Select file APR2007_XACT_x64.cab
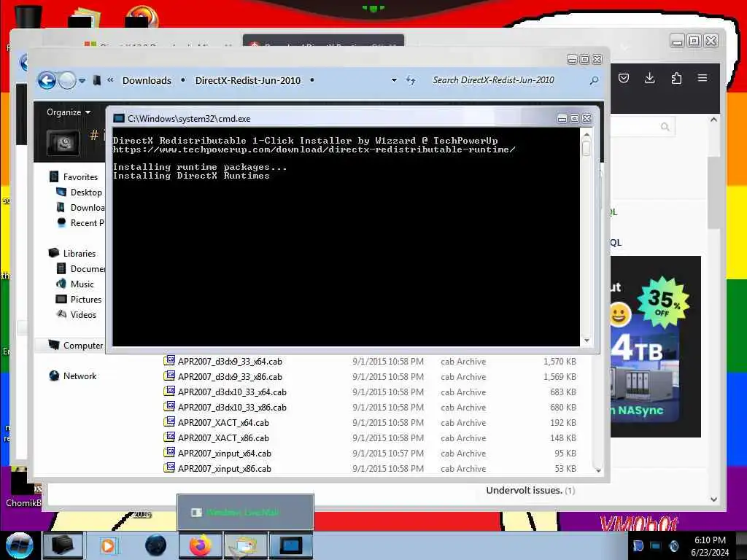747x560 pixels. coord(223,422)
